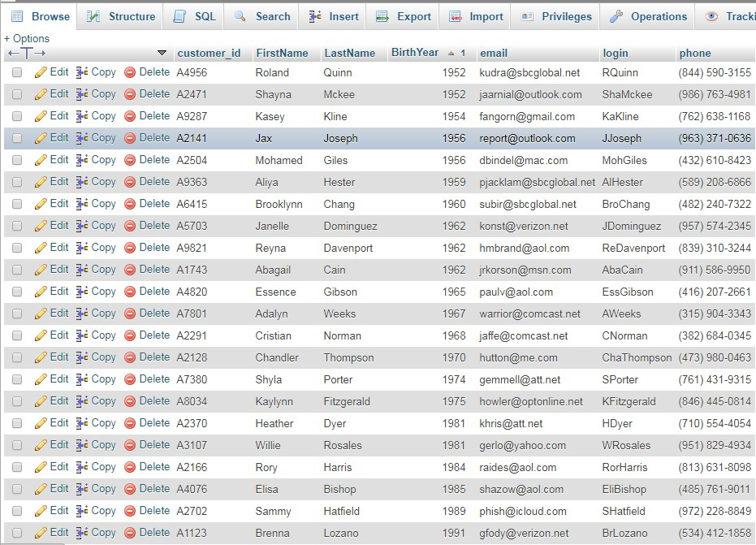Click the red Delete icon in row A3107

[130, 445]
